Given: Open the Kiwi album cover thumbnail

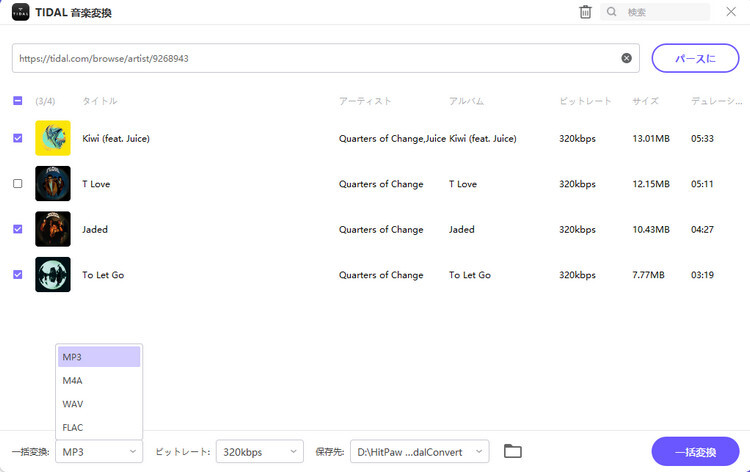Looking at the screenshot, I should [53, 138].
